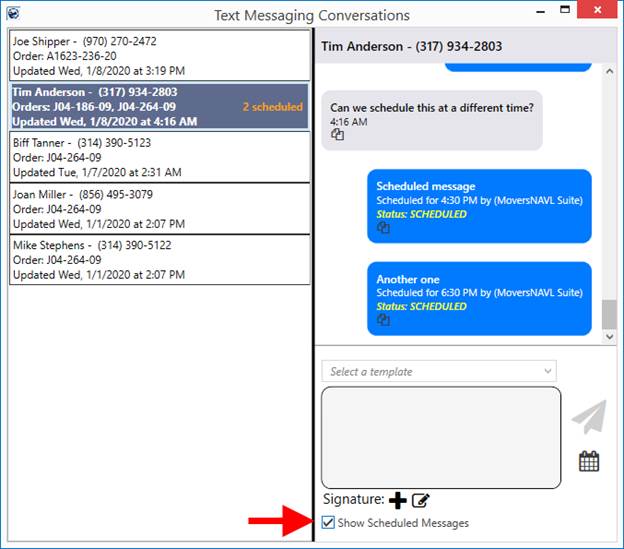
Task: Click in the message text box
Action: tap(440, 437)
